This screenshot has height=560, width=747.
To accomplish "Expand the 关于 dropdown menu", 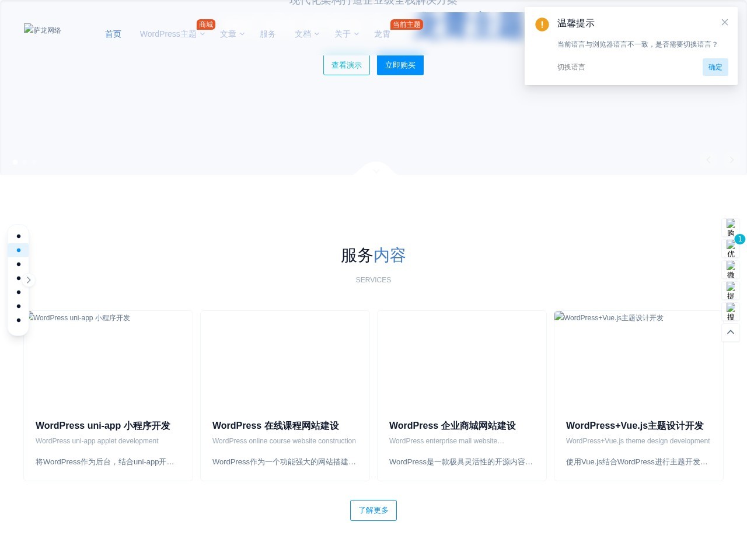I will (x=347, y=34).
